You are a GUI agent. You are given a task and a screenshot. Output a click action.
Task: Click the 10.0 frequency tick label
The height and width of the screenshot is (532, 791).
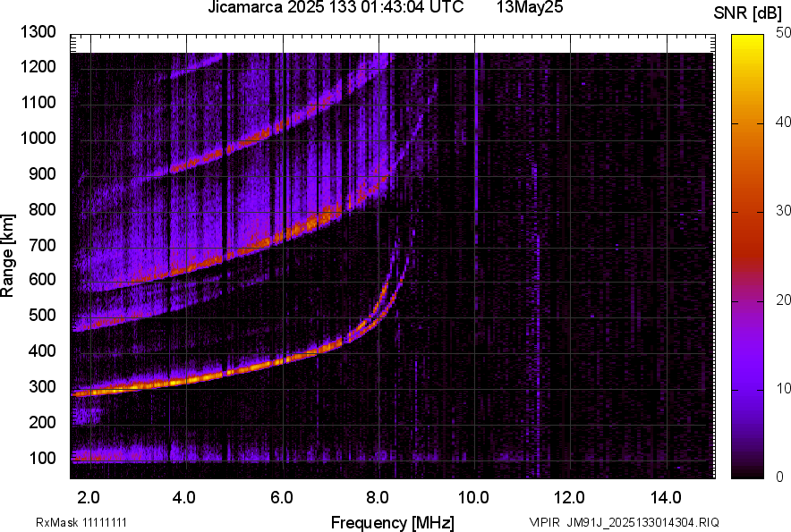[473, 498]
